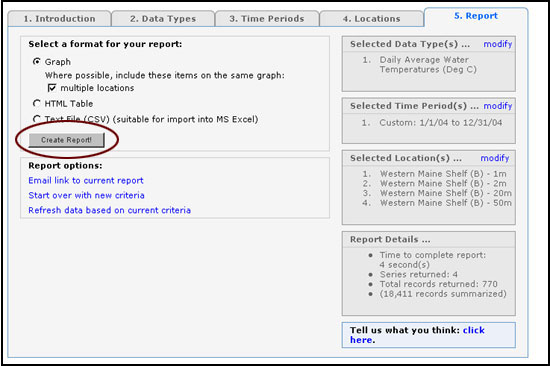This screenshot has height=366, width=550.
Task: Switch to the 2. Data Types tab
Action: pyautogui.click(x=163, y=19)
